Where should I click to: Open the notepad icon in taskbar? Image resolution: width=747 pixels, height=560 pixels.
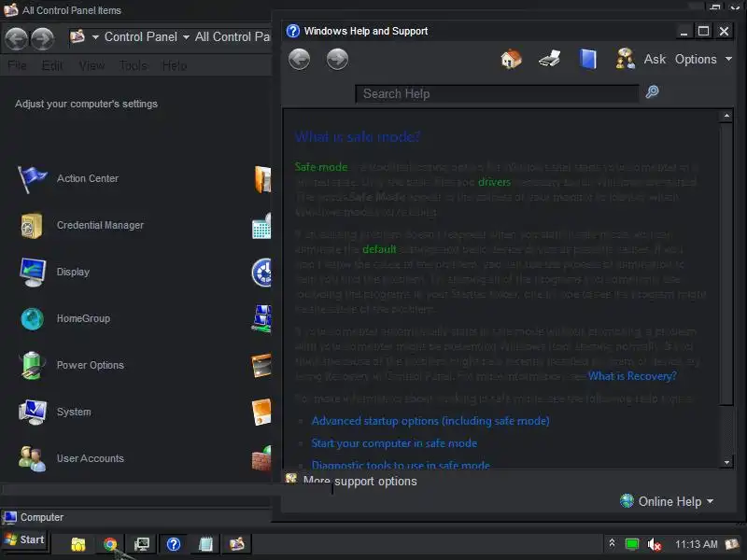pos(205,544)
